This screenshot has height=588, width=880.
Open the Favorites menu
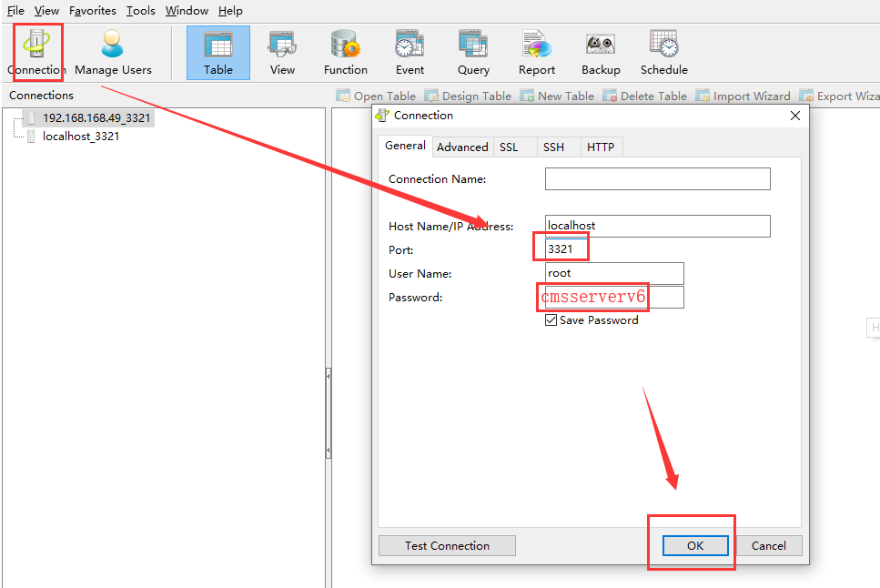[x=93, y=11]
